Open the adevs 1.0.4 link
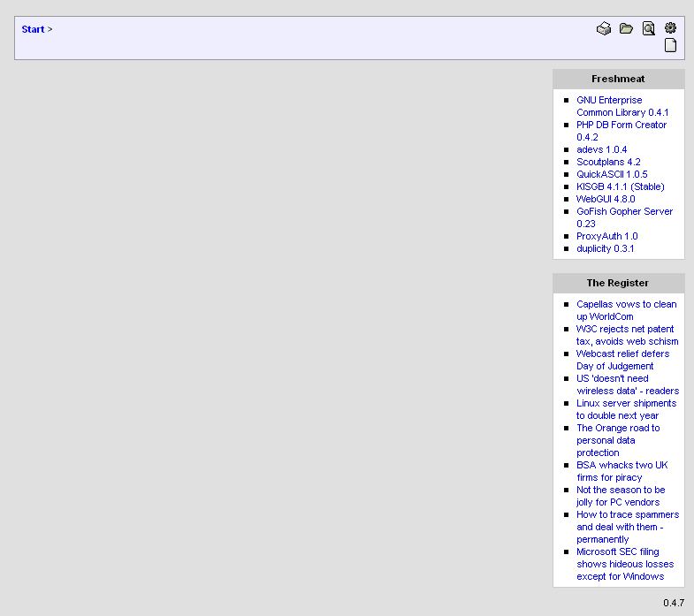 [x=601, y=149]
